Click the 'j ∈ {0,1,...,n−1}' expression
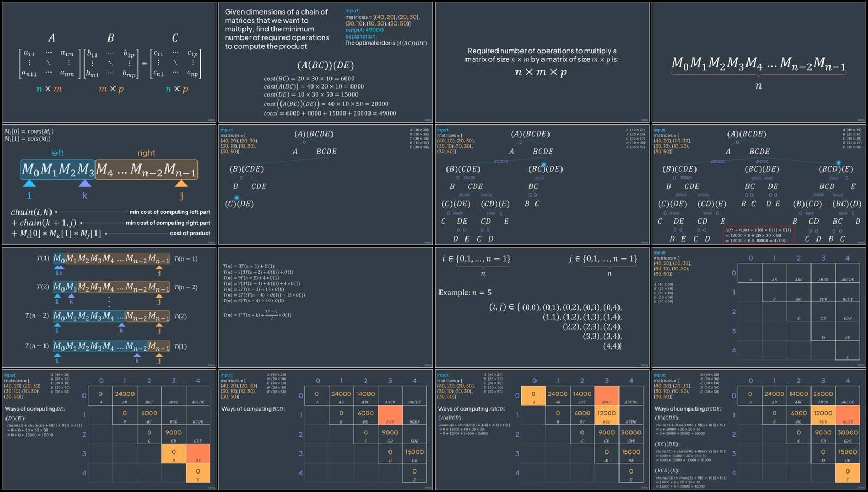868x492 pixels. tap(603, 259)
